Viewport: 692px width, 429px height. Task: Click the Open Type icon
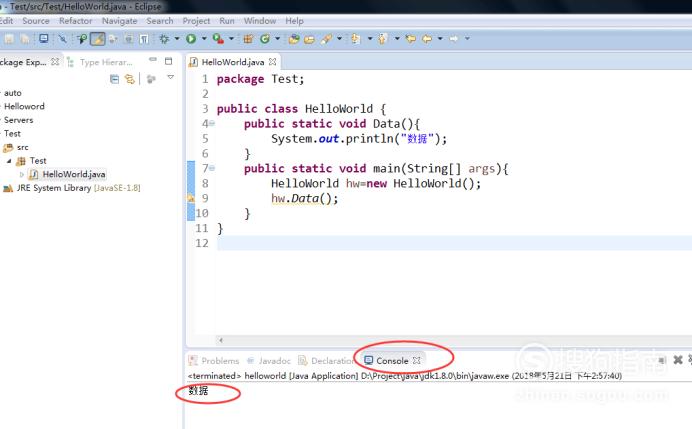coord(294,39)
